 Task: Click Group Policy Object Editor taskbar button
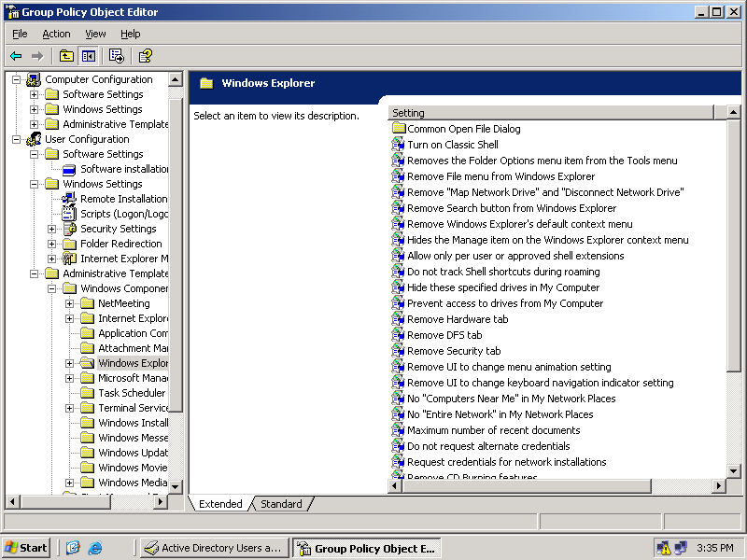(x=367, y=549)
